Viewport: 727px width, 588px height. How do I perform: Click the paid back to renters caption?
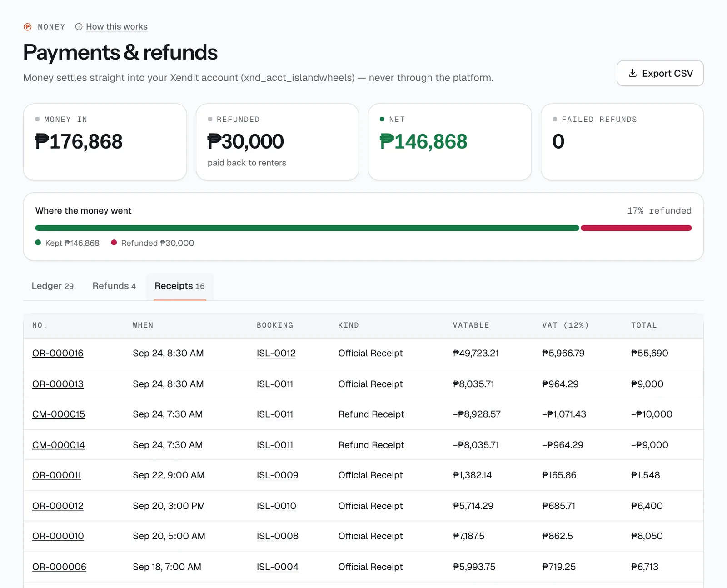[x=247, y=163]
